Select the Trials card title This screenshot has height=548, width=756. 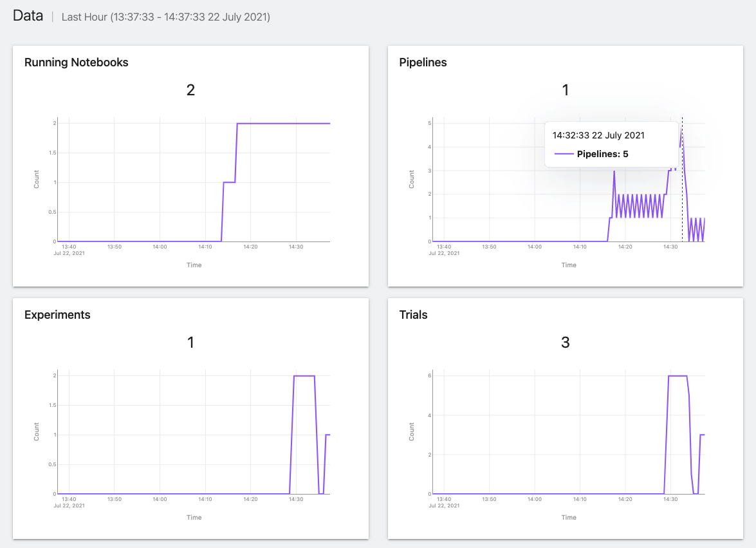[413, 315]
